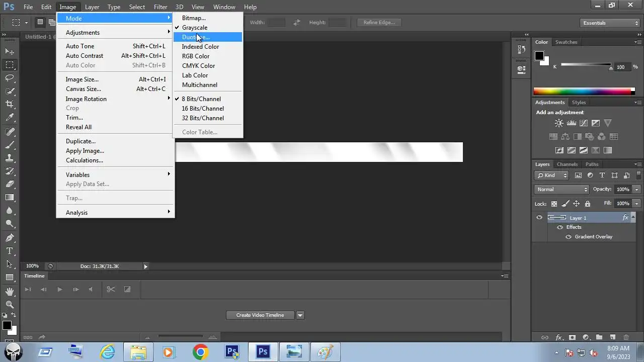
Task: Select the Rectangular Marquee tool in toolbox
Action: 10,64
